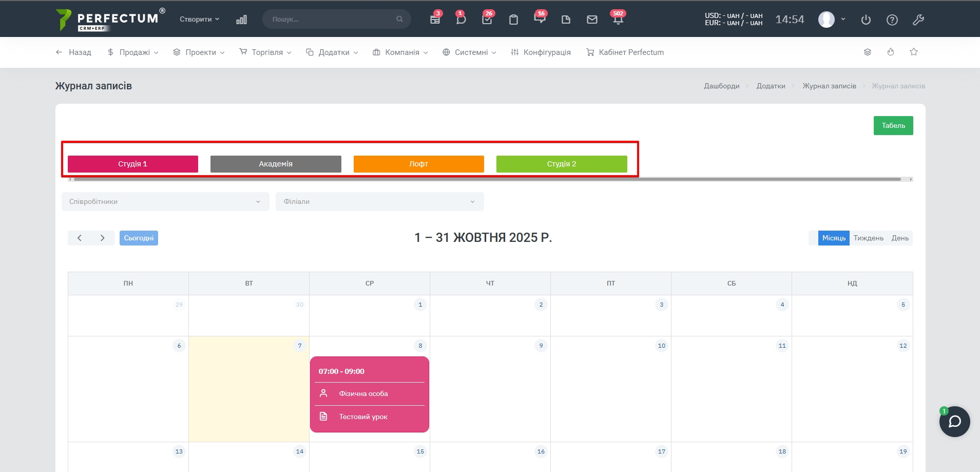Open the notifications icon showing 502

click(x=618, y=20)
